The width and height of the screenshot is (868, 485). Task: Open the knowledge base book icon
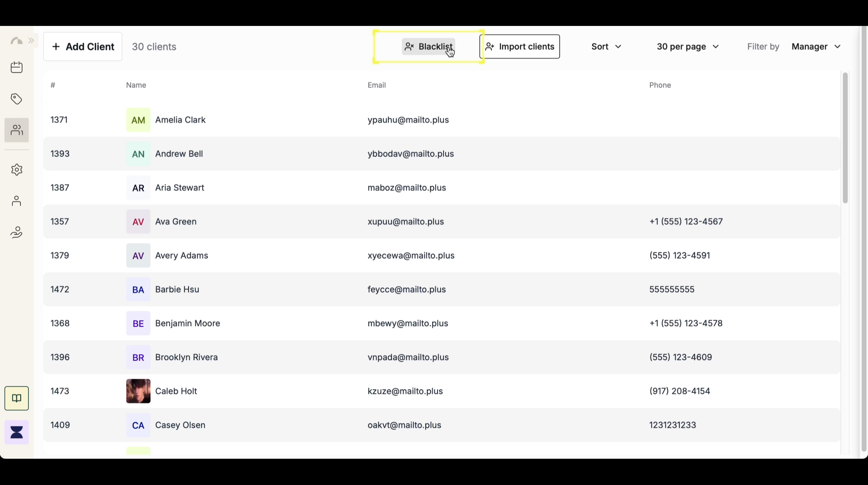coord(17,398)
